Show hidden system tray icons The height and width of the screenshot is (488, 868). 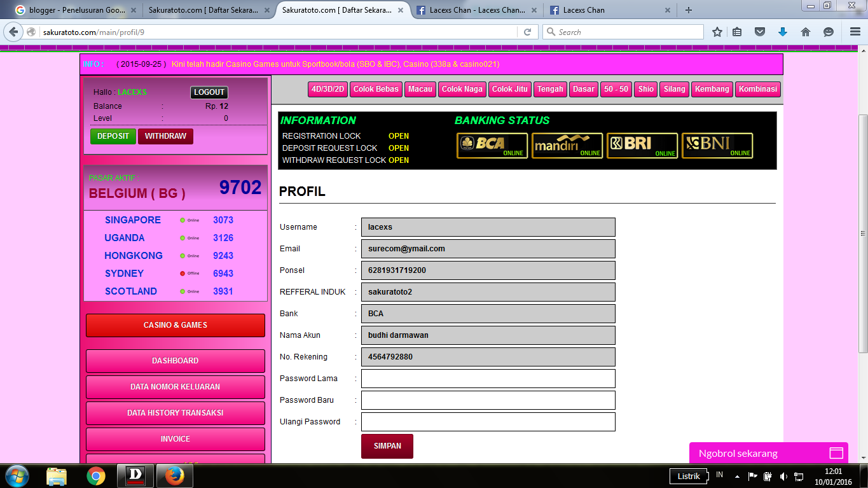[x=737, y=476]
